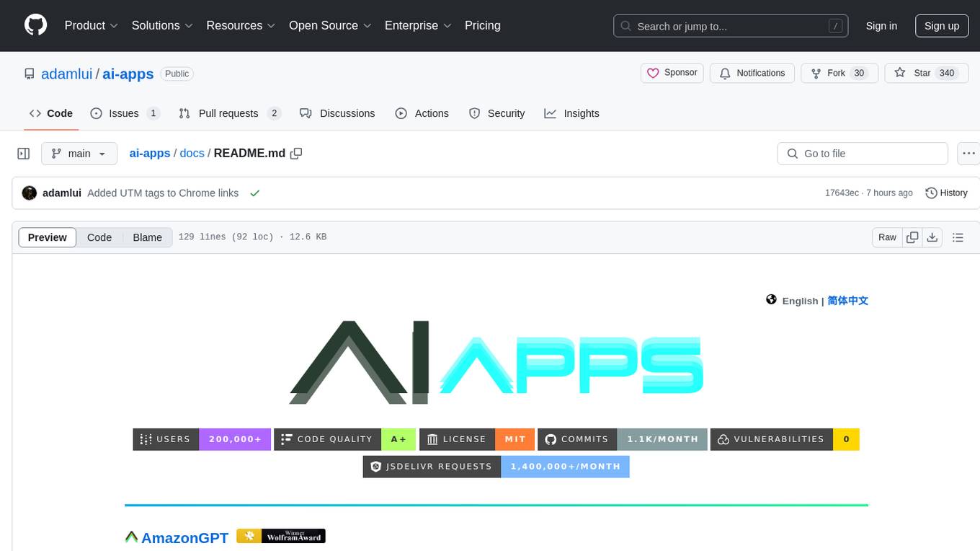Switch to the Security tab

click(x=496, y=113)
